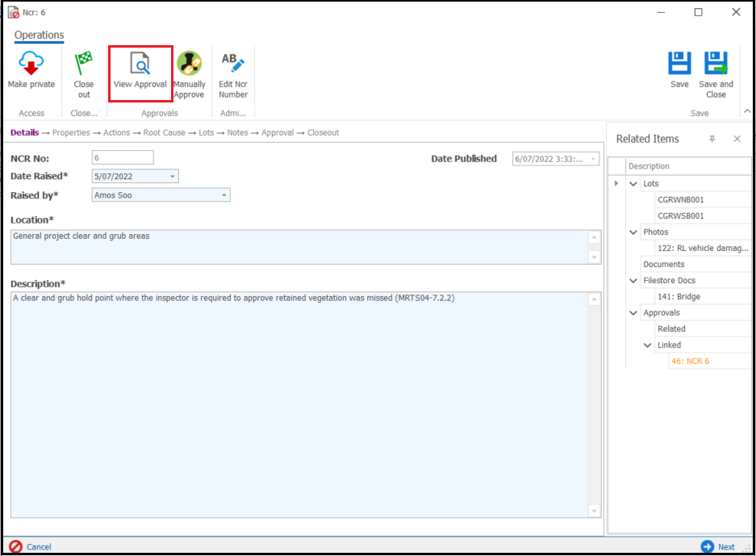
Task: Open the Raised by dropdown
Action: [223, 195]
